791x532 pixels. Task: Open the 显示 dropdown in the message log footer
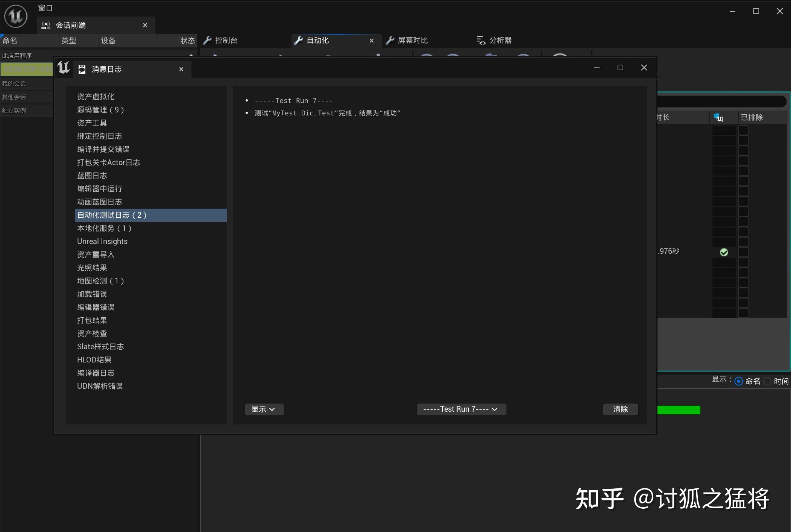[x=264, y=409]
